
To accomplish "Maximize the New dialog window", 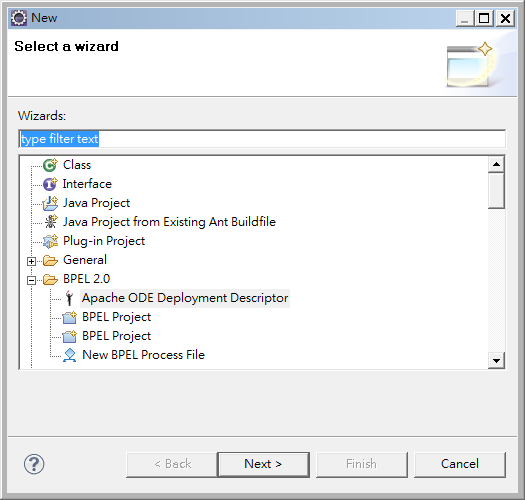I will pos(484,18).
